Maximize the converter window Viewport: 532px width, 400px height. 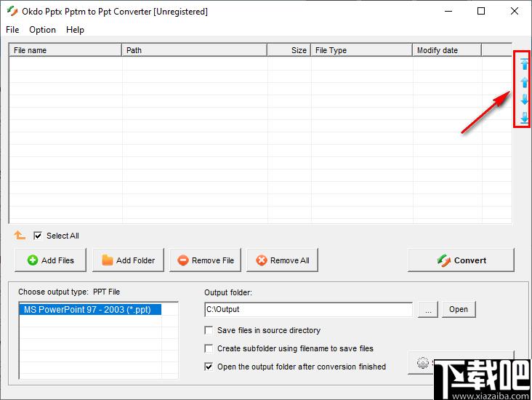point(481,11)
